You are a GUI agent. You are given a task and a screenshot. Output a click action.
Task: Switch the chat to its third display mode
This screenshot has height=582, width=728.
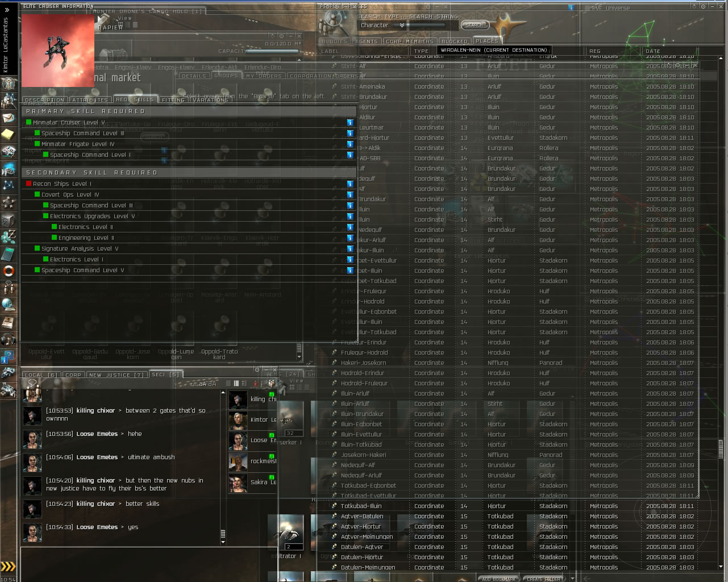(x=244, y=384)
